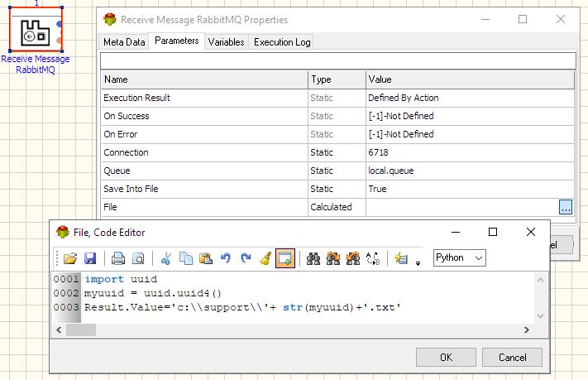Click the second binoculars find-next icon
The width and height of the screenshot is (588, 380).
tap(333, 258)
